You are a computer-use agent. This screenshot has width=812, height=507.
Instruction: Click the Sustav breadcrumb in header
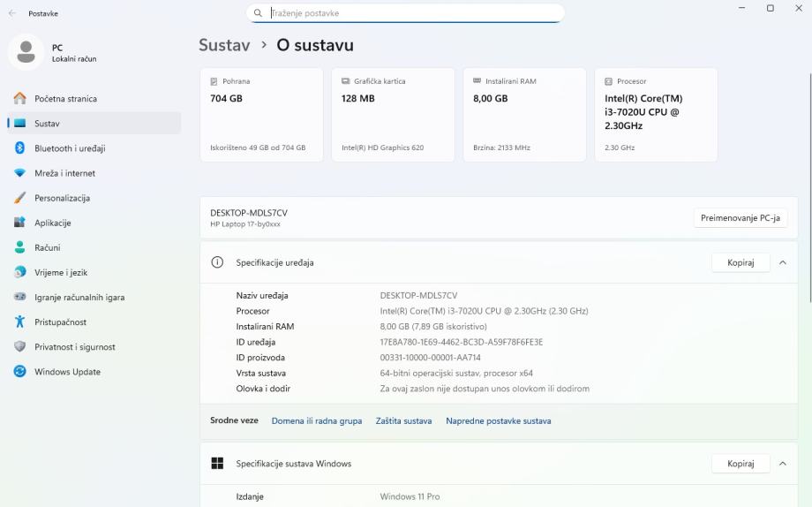coord(224,45)
